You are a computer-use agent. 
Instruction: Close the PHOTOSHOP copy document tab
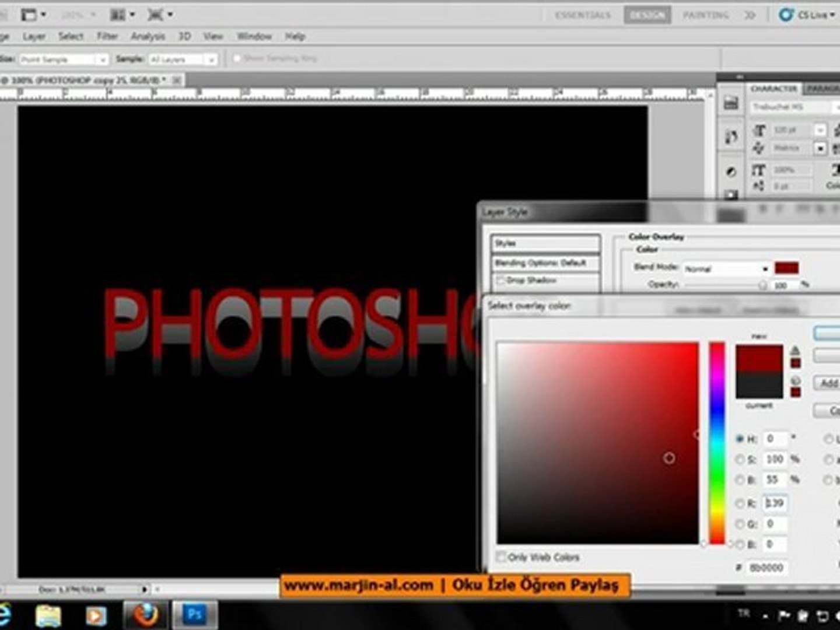177,80
